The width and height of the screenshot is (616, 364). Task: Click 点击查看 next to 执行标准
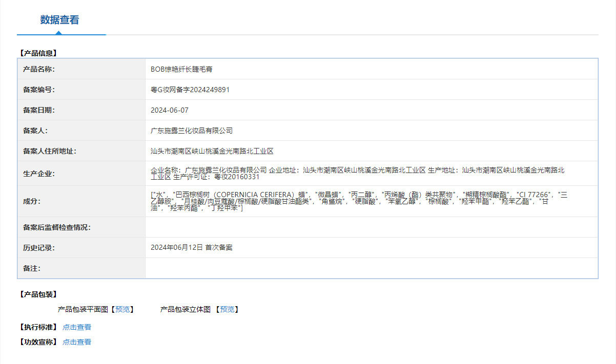pyautogui.click(x=77, y=327)
